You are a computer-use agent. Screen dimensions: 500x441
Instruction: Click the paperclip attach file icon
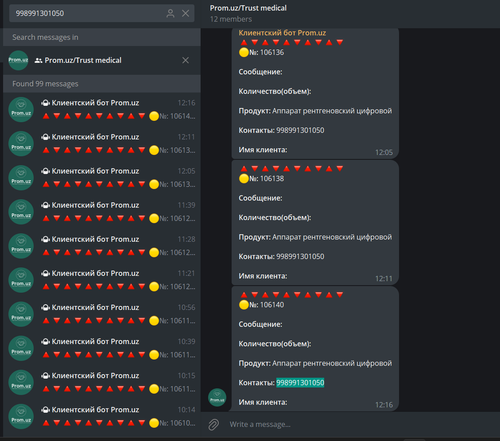(x=214, y=425)
